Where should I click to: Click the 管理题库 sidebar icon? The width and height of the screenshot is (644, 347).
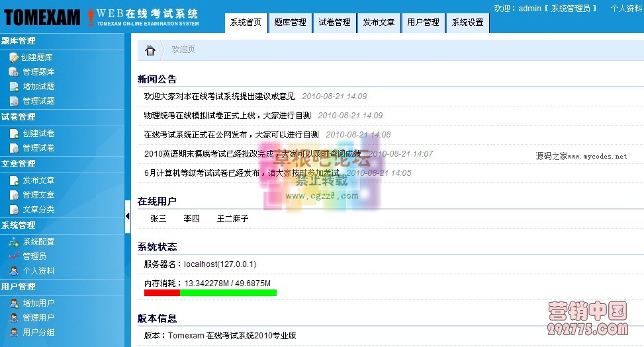14,72
